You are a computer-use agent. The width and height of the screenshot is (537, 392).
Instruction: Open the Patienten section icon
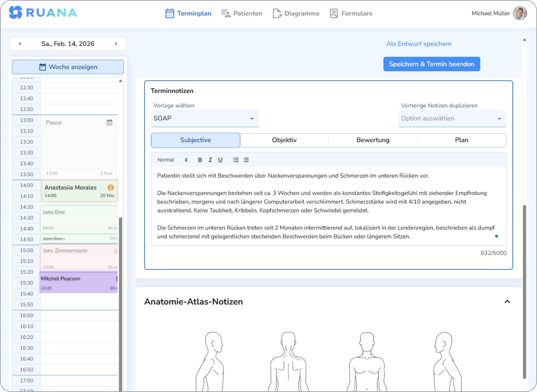point(225,13)
